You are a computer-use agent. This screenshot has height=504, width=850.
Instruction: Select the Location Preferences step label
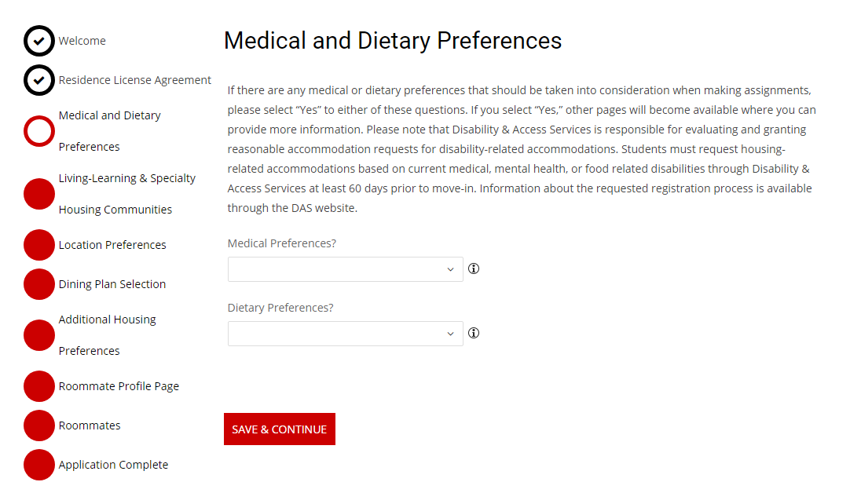(112, 245)
